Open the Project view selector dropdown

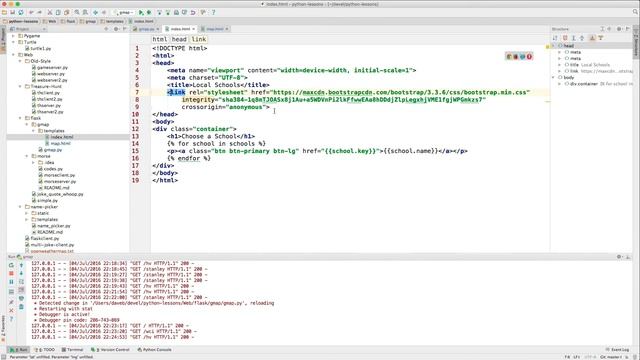27,29
